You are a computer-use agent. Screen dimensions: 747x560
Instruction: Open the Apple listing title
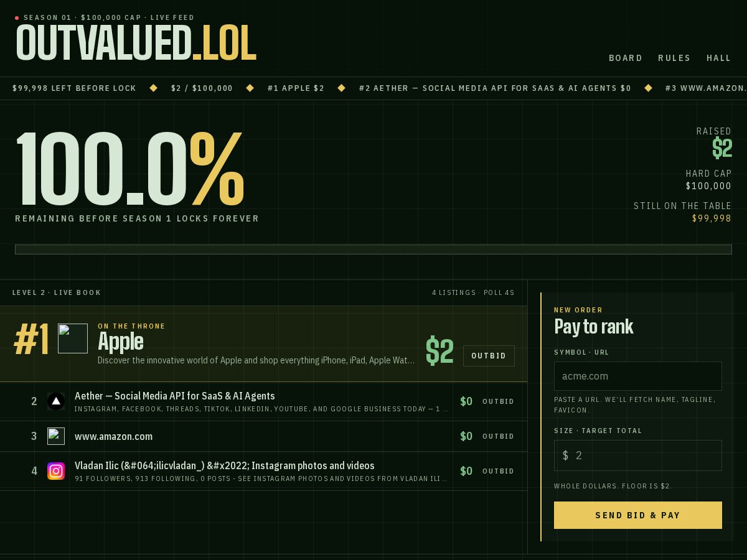click(121, 341)
